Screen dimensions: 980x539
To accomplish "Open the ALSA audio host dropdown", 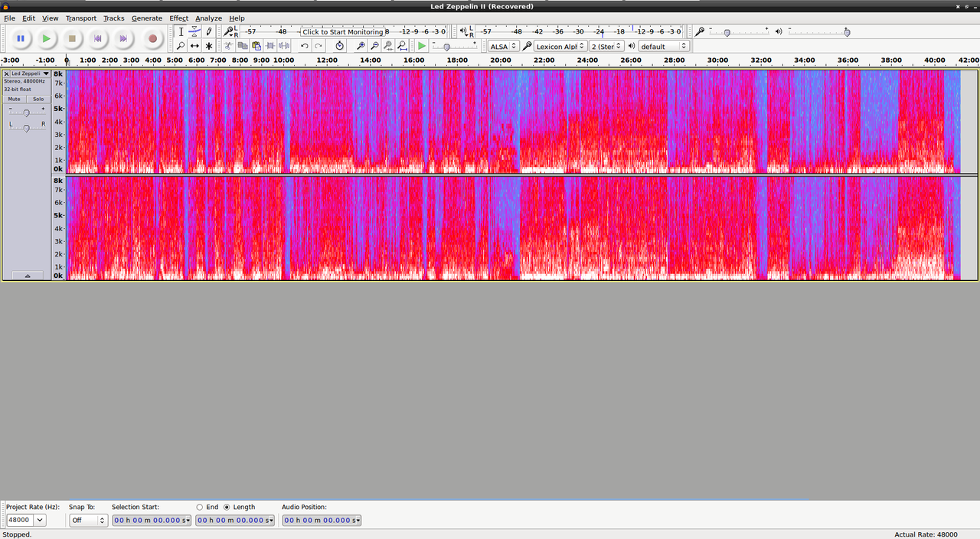I will click(x=504, y=46).
